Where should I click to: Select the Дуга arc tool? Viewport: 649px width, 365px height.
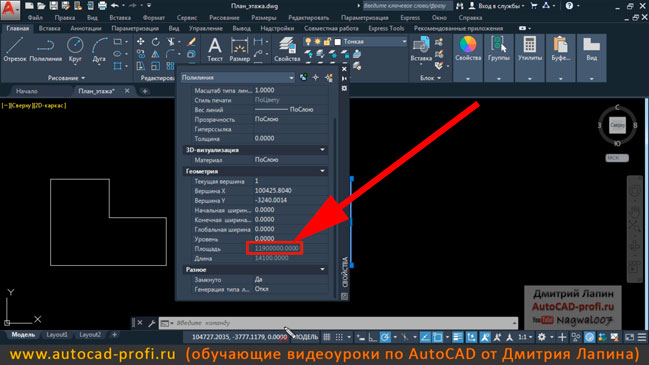(99, 49)
